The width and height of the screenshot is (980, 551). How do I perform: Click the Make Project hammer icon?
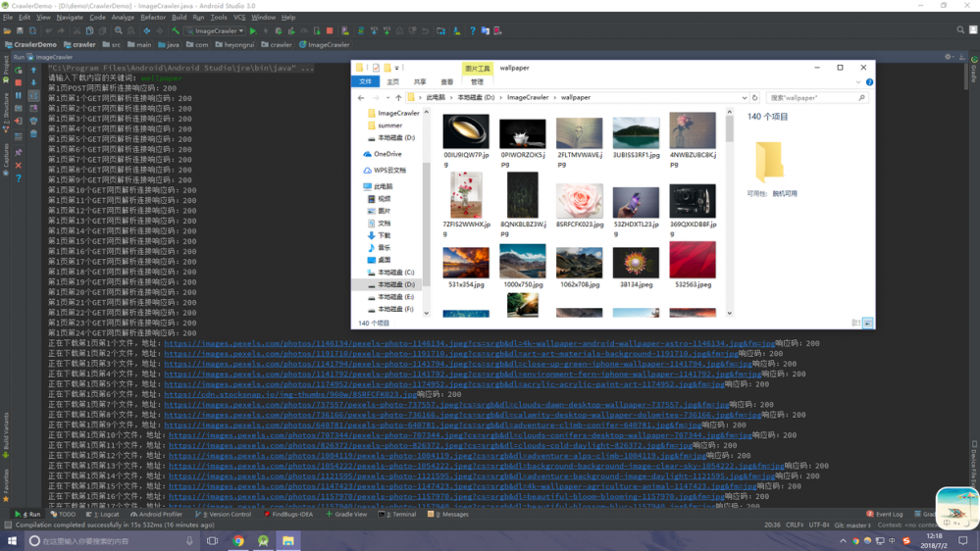176,30
